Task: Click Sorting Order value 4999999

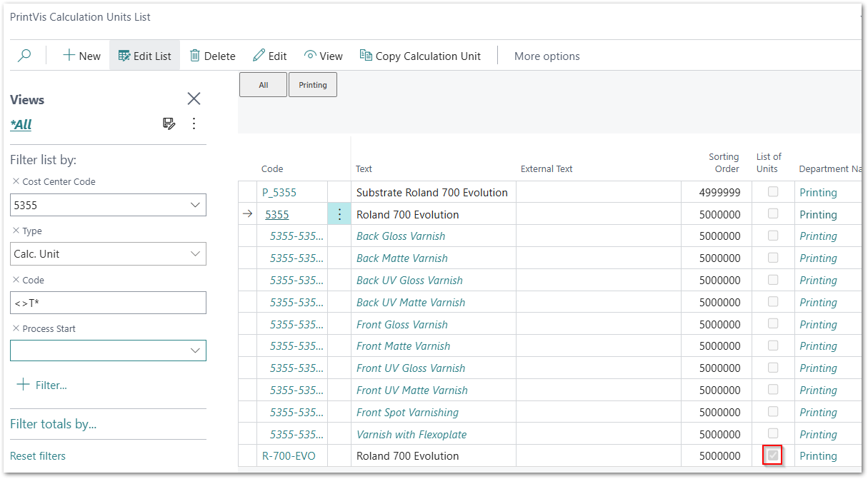Action: click(x=719, y=192)
